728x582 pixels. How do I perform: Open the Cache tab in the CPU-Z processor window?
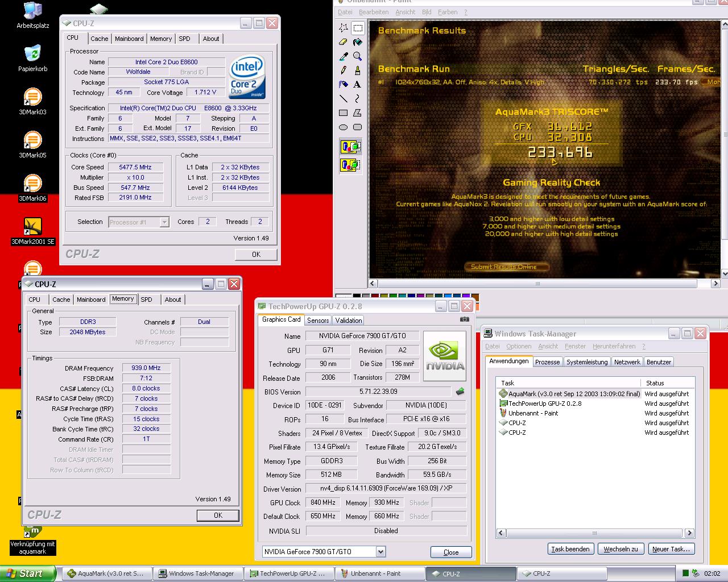[x=99, y=39]
